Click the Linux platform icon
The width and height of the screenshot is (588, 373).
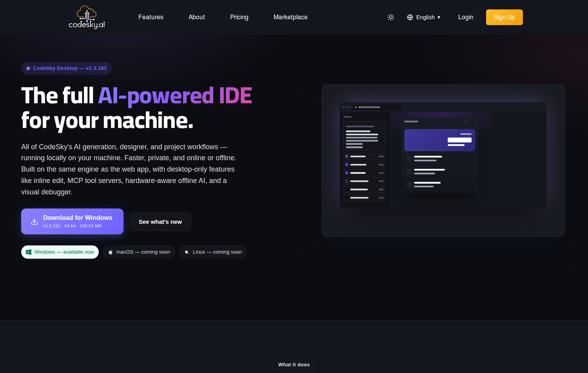(187, 252)
